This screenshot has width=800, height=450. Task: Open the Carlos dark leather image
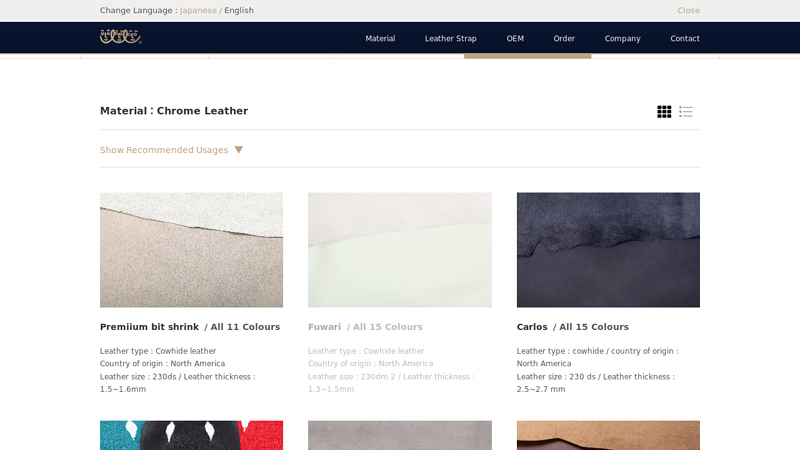tap(608, 250)
